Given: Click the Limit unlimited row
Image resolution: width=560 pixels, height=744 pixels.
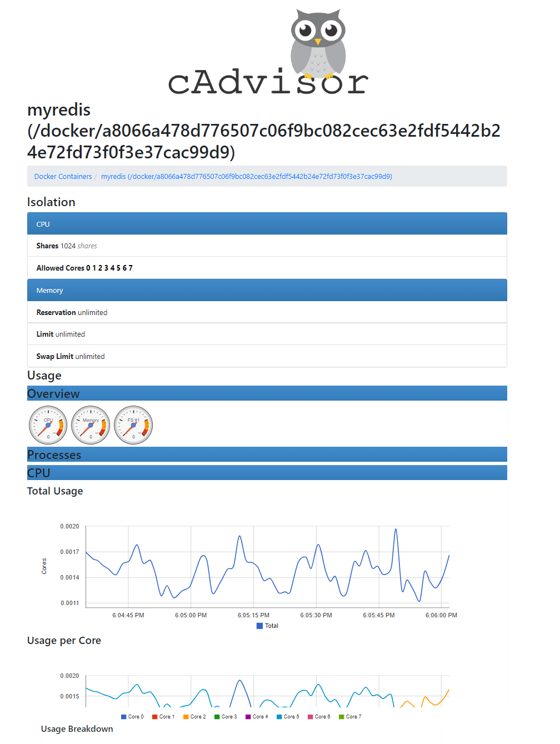Looking at the screenshot, I should coord(267,334).
